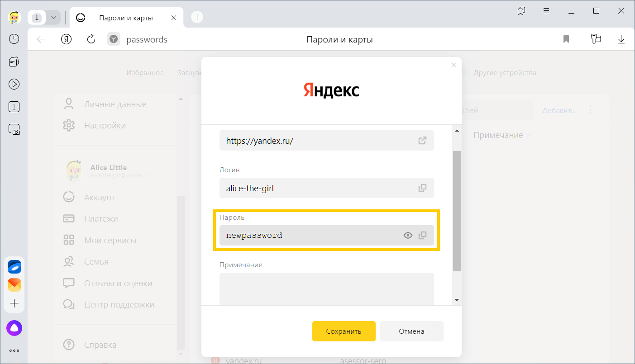Open the passwords list more options dots

point(590,110)
